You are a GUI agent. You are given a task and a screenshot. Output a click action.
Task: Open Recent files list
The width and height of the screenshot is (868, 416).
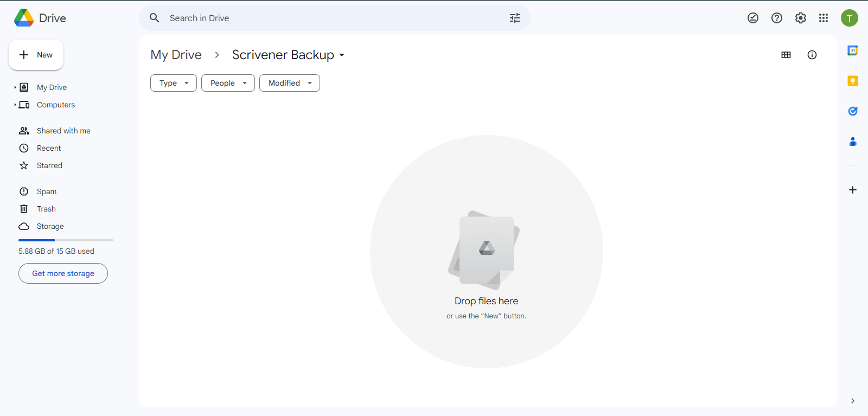(x=49, y=148)
